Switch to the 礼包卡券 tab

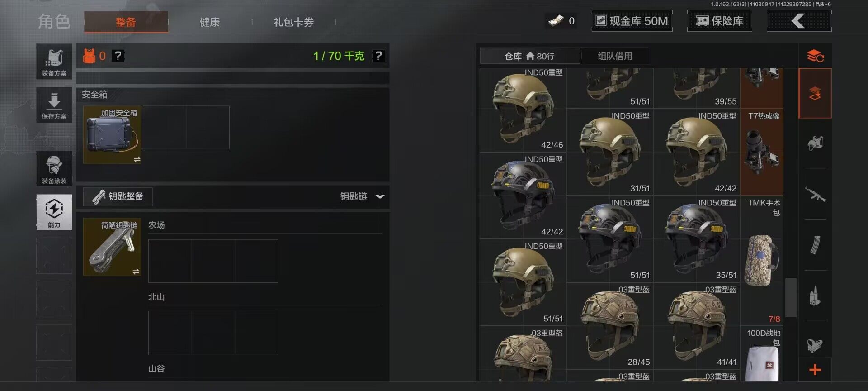coord(293,22)
